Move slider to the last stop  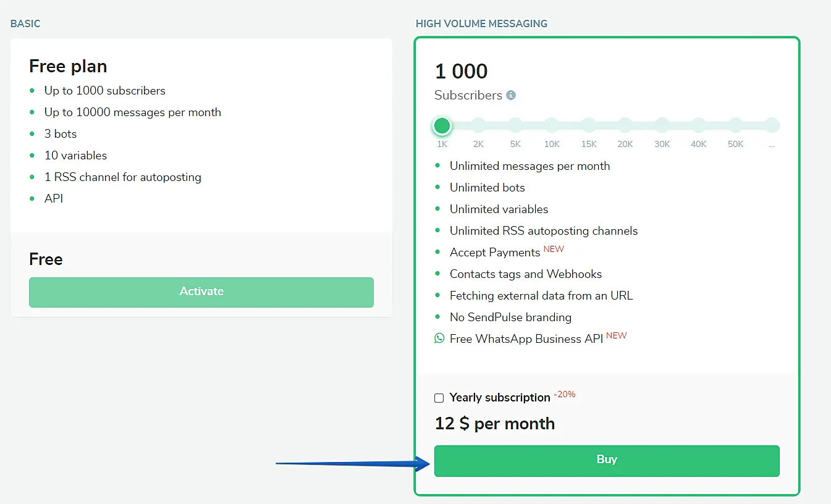click(x=772, y=126)
